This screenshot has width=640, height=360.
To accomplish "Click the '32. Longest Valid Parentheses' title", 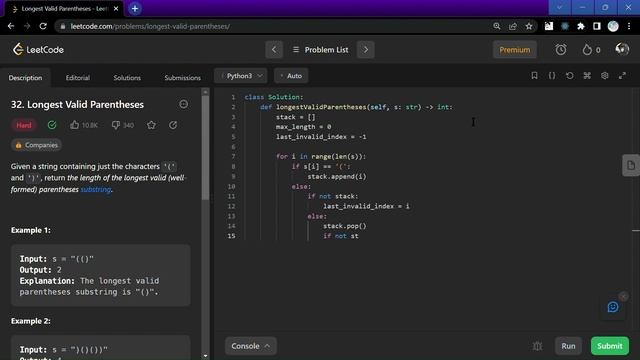I will click(77, 104).
